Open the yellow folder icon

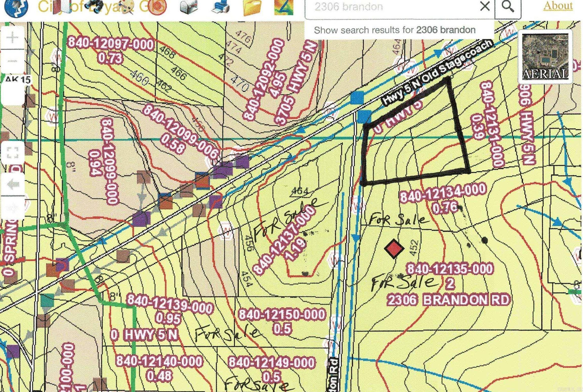tap(252, 7)
